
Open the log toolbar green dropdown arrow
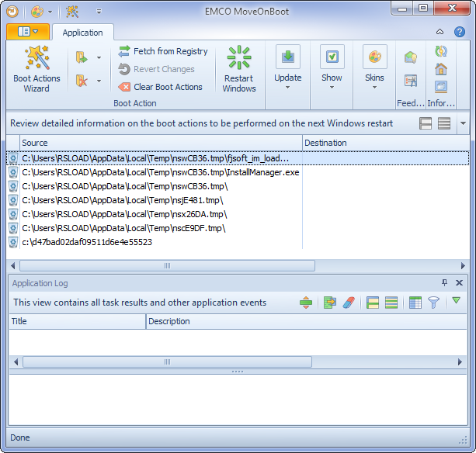pos(457,300)
